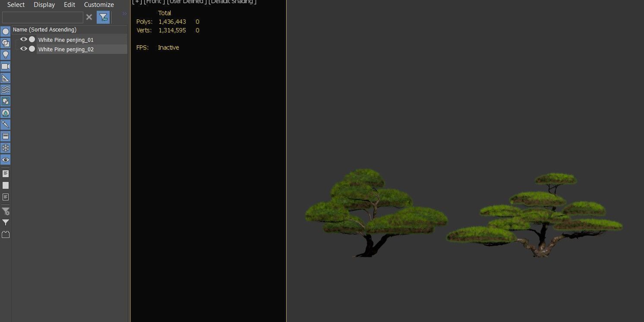Click the plain funnel filter icon
The width and height of the screenshot is (644, 322).
coord(6,222)
